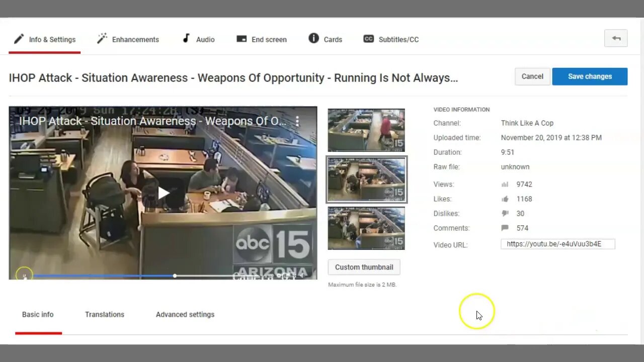The width and height of the screenshot is (644, 362).
Task: Click the Raw file value unknown
Action: click(515, 167)
